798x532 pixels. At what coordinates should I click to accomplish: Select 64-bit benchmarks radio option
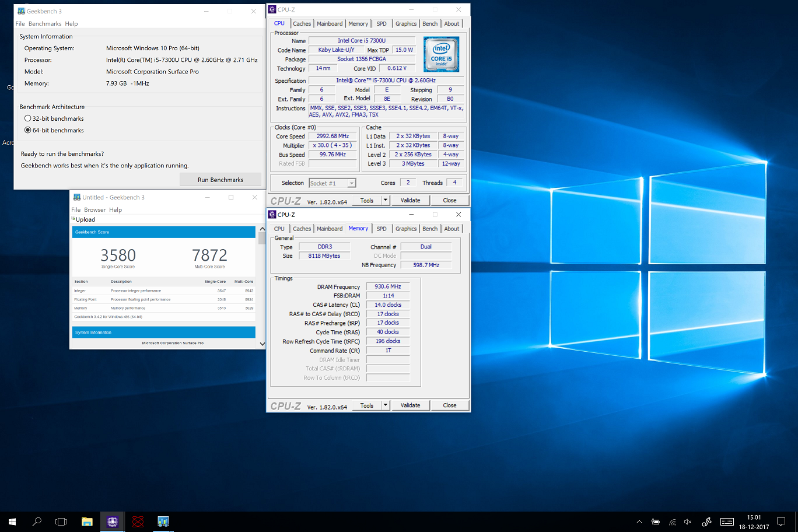[x=27, y=130]
